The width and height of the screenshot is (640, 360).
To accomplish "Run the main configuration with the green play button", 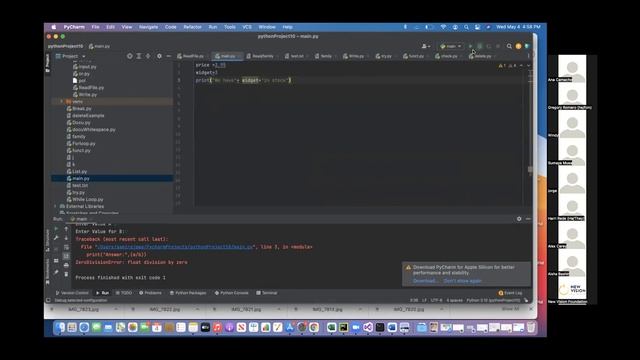I will (x=470, y=46).
